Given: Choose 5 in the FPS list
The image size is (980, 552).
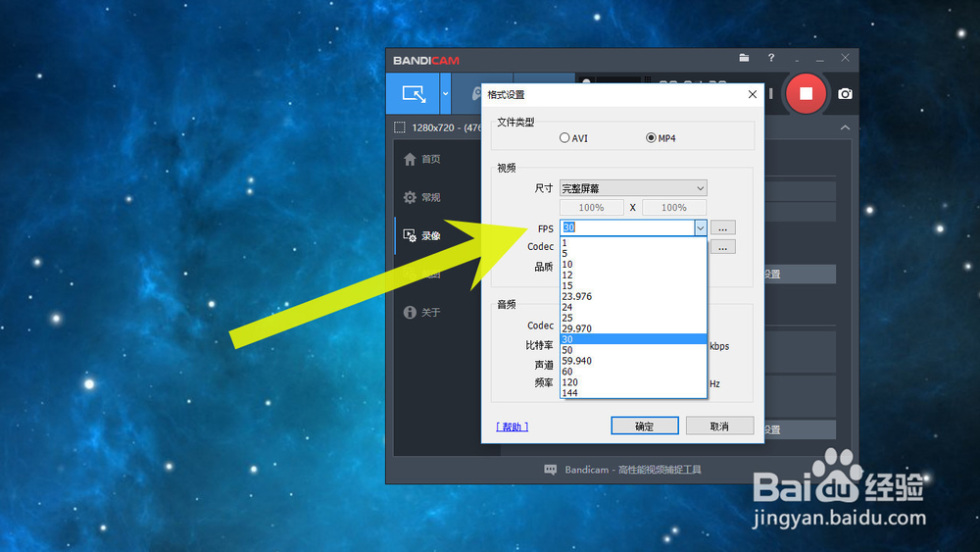Looking at the screenshot, I should pyautogui.click(x=633, y=253).
